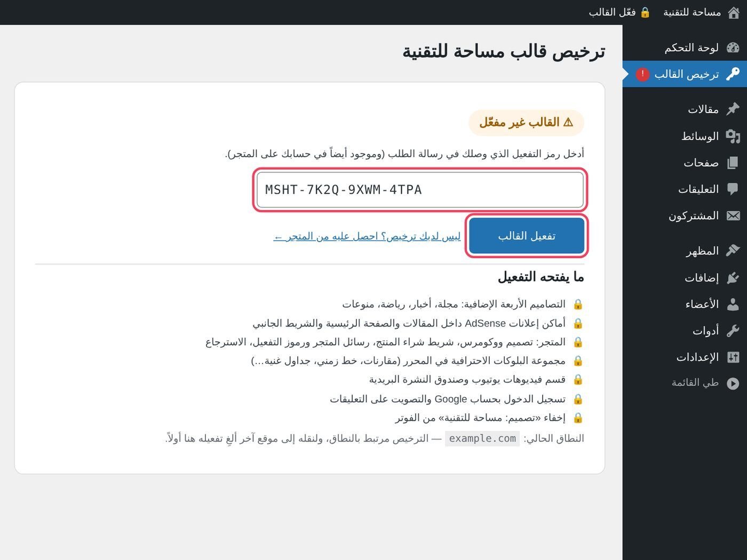
Task: Click the pushpin icon beside مقالات
Action: pos(733,109)
